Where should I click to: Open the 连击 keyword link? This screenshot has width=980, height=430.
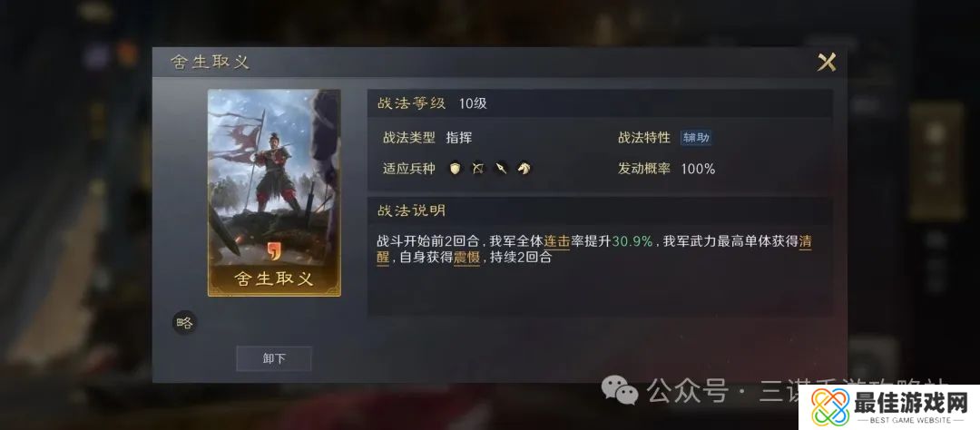557,242
